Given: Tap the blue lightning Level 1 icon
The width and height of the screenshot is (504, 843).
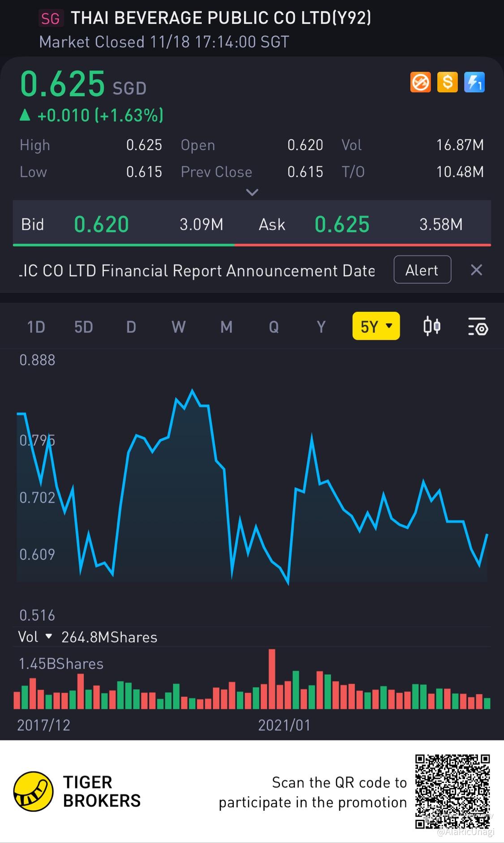Looking at the screenshot, I should [x=474, y=82].
